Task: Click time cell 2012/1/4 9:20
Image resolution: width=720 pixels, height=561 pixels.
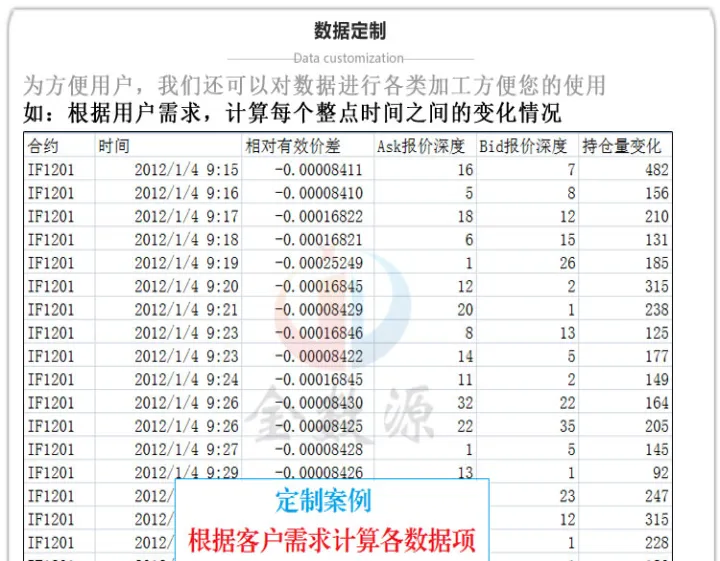Action: 186,286
